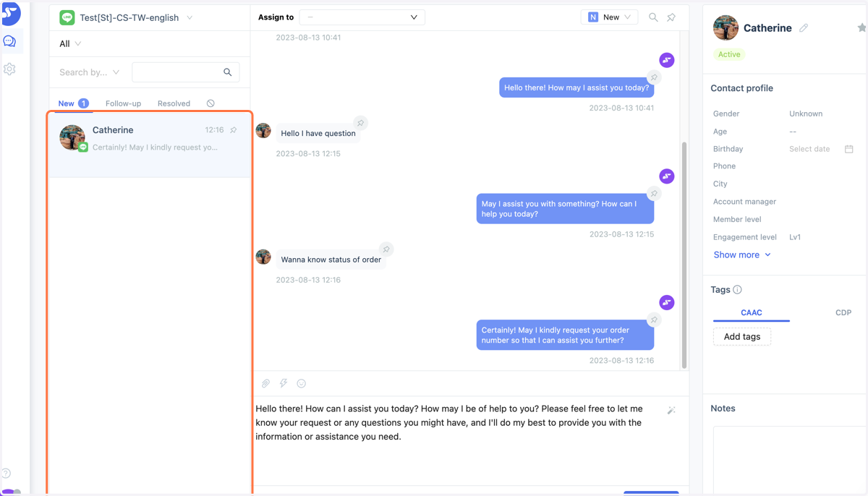Select the New conversations tab
The width and height of the screenshot is (868, 496).
73,103
